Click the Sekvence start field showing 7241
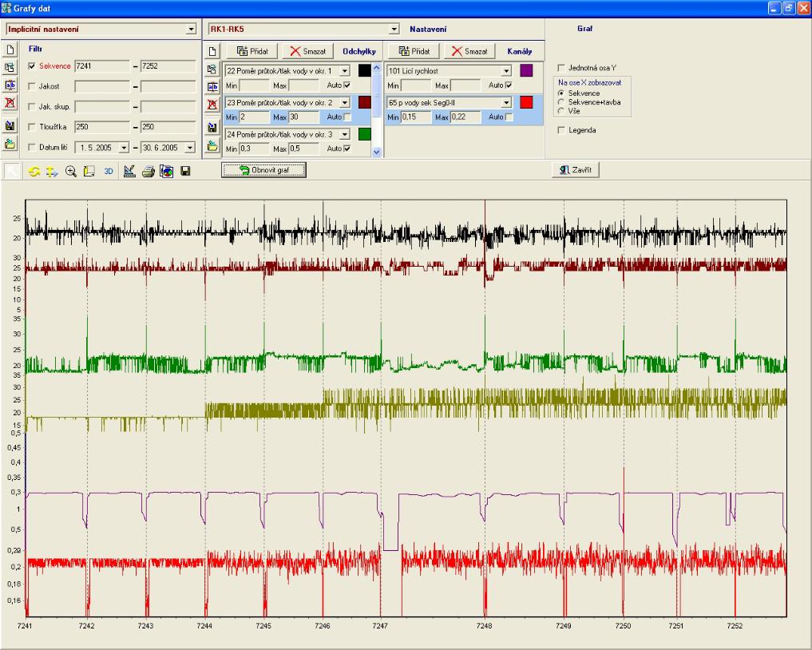812x650 pixels. point(102,66)
